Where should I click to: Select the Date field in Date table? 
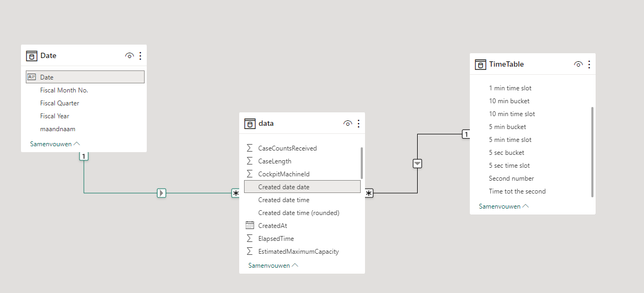[85, 77]
